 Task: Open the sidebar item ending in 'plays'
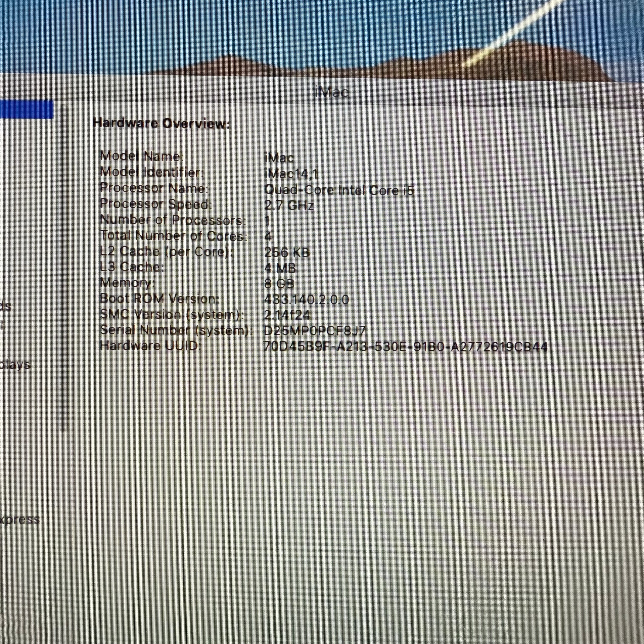tap(15, 365)
